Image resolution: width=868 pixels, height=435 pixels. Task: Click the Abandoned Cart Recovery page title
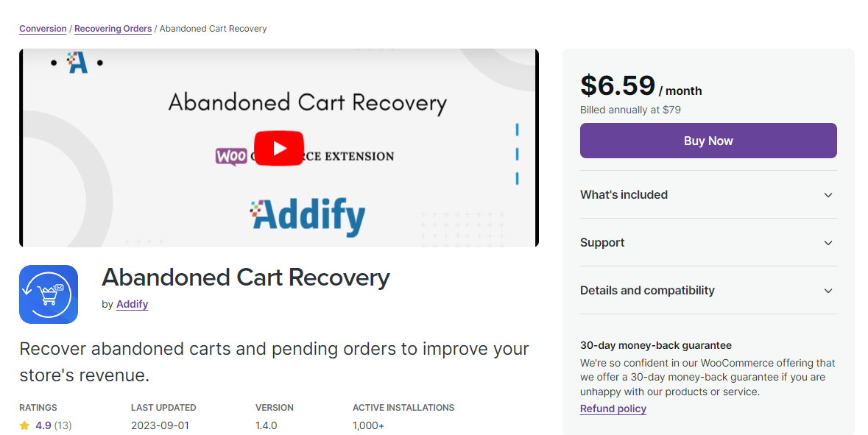(x=246, y=277)
